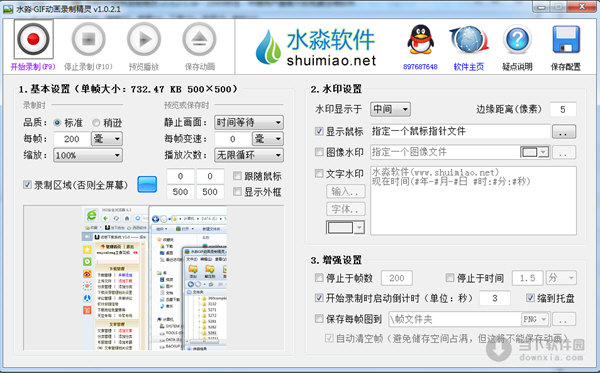Open the 播放次数 无限循环 dropdown
The width and height of the screenshot is (600, 373).
(249, 155)
